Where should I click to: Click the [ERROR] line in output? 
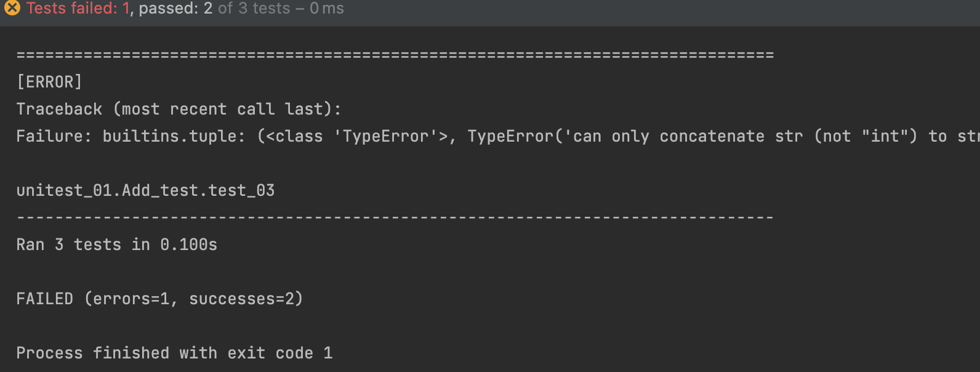click(x=49, y=82)
